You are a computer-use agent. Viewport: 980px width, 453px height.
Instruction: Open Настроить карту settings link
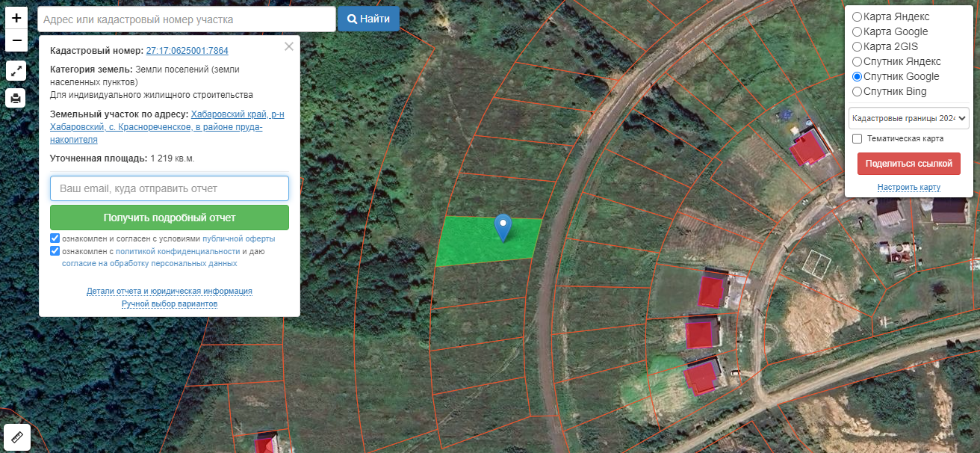click(909, 187)
